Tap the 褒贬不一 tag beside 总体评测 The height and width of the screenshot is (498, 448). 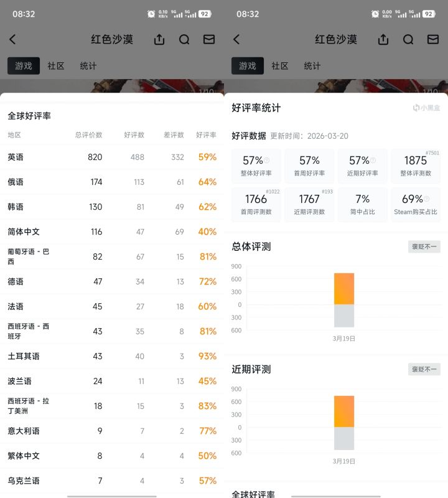(x=424, y=247)
